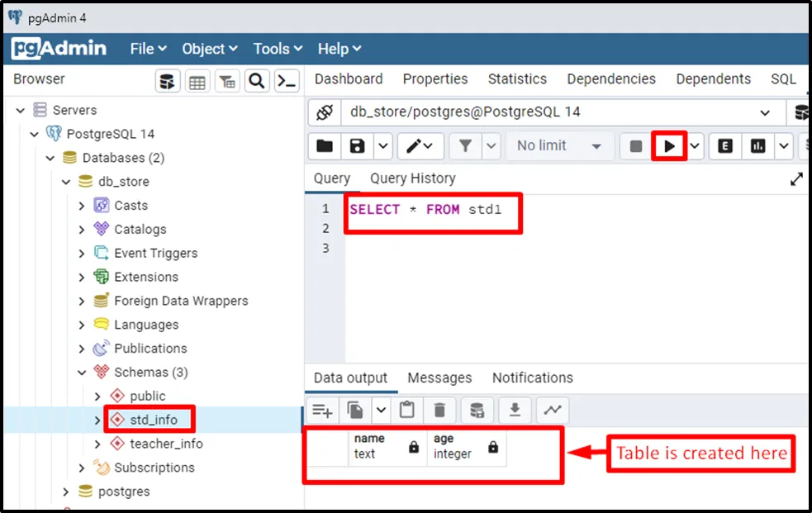Screen dimensions: 812x513
Task: Click the Explain query E icon
Action: click(725, 146)
